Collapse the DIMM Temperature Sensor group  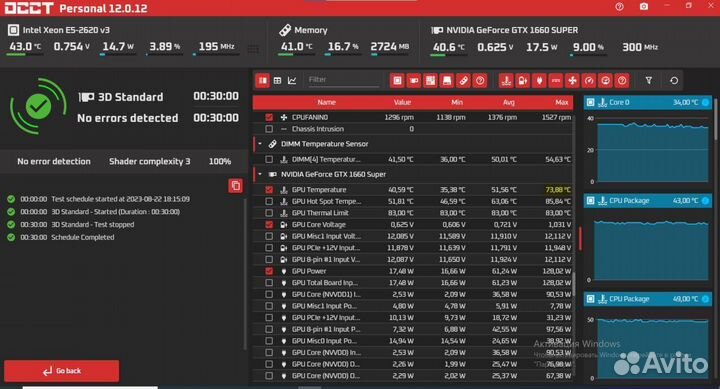(260, 144)
